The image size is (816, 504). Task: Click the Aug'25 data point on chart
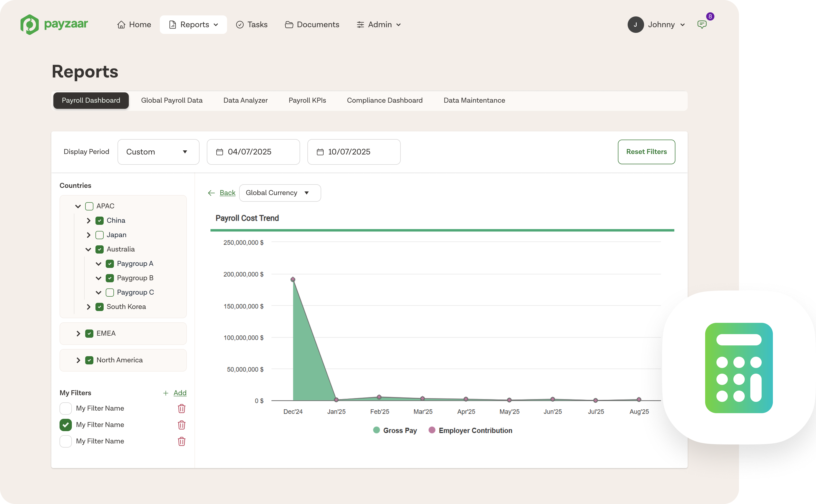tap(639, 399)
